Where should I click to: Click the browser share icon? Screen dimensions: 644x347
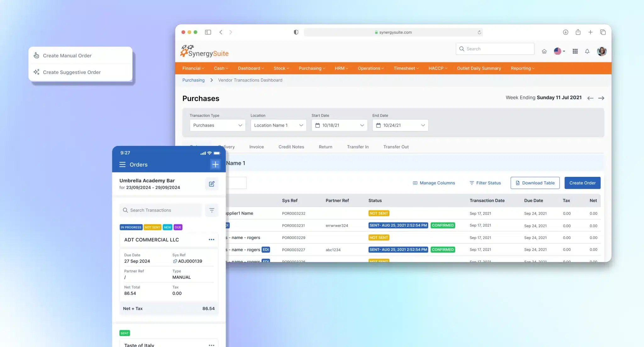coord(578,32)
